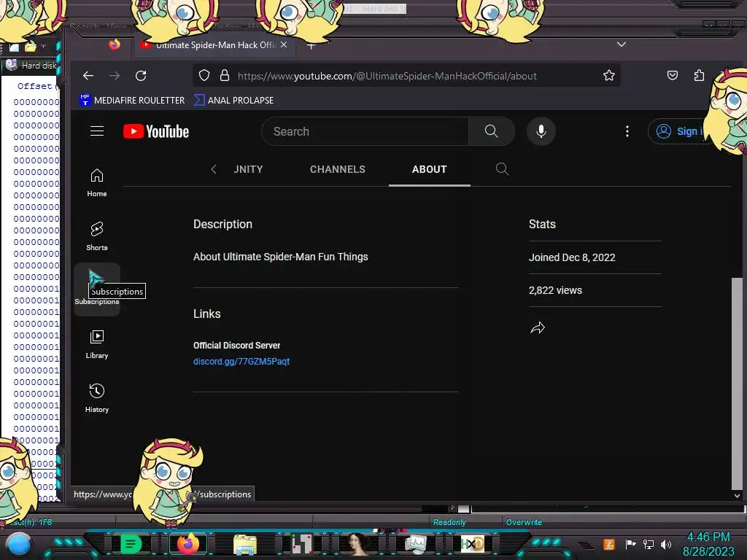Open Library in the YouTube sidebar
The height and width of the screenshot is (560, 747).
tap(97, 344)
